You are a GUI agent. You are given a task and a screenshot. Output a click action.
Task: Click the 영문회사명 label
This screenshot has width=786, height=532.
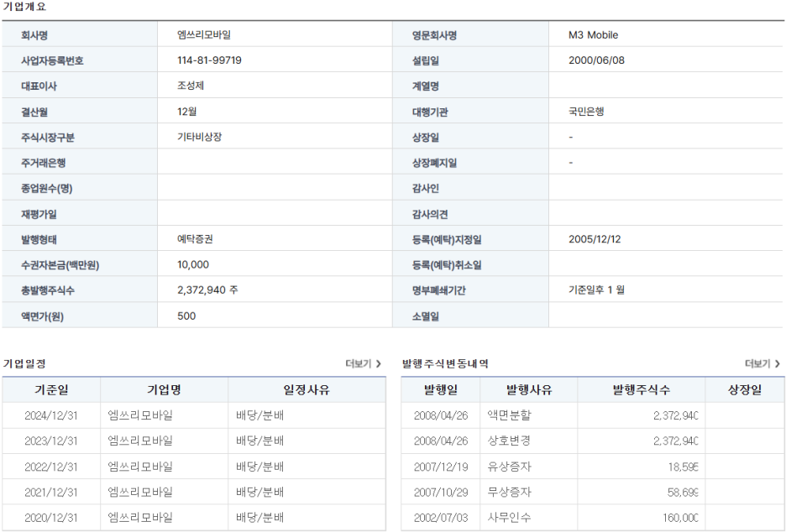(435, 35)
